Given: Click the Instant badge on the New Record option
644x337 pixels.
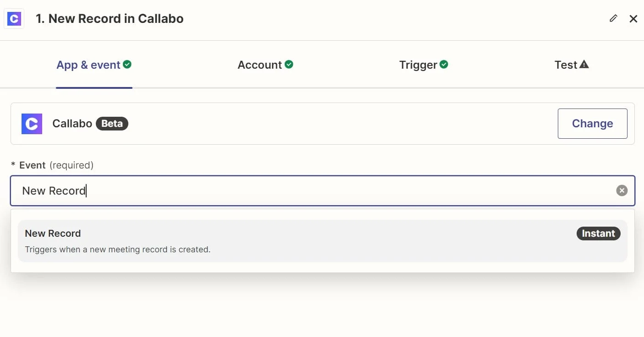Looking at the screenshot, I should click(x=598, y=234).
